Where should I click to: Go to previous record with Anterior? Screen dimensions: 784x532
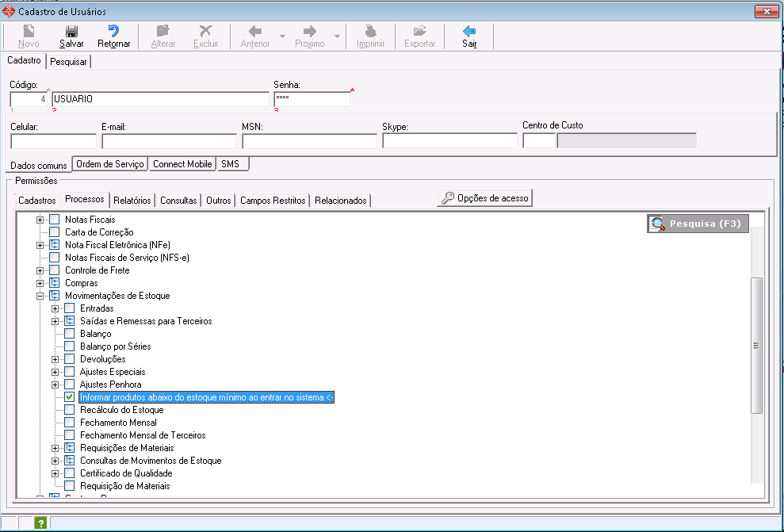[255, 36]
